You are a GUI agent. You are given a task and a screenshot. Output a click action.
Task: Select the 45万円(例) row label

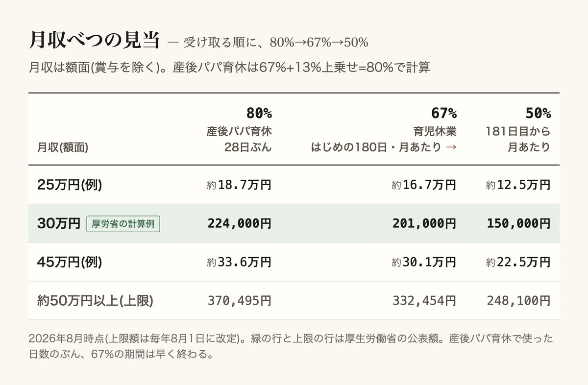tap(70, 262)
